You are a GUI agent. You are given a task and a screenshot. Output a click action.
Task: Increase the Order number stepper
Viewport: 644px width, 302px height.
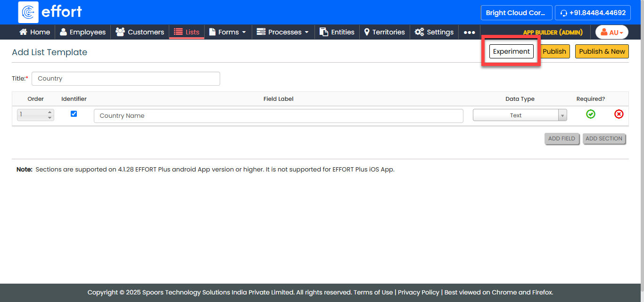tap(50, 113)
